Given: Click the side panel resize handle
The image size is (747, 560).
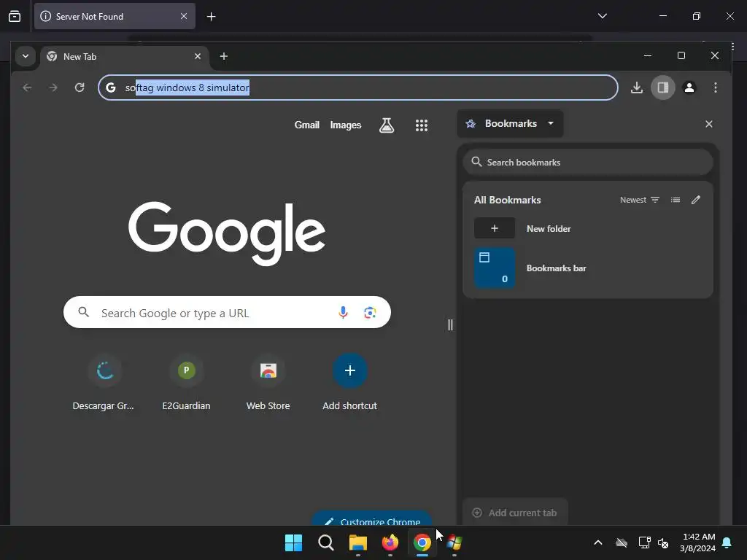Looking at the screenshot, I should tap(449, 324).
